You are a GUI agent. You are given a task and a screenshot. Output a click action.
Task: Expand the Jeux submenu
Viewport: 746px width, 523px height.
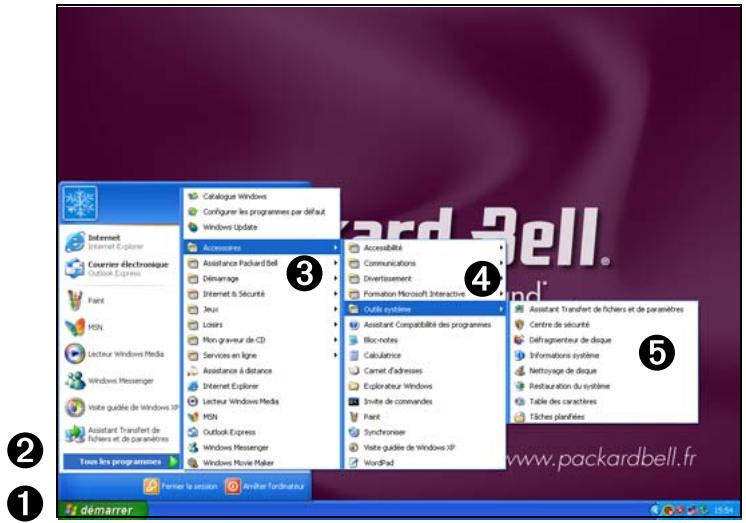(x=262, y=309)
